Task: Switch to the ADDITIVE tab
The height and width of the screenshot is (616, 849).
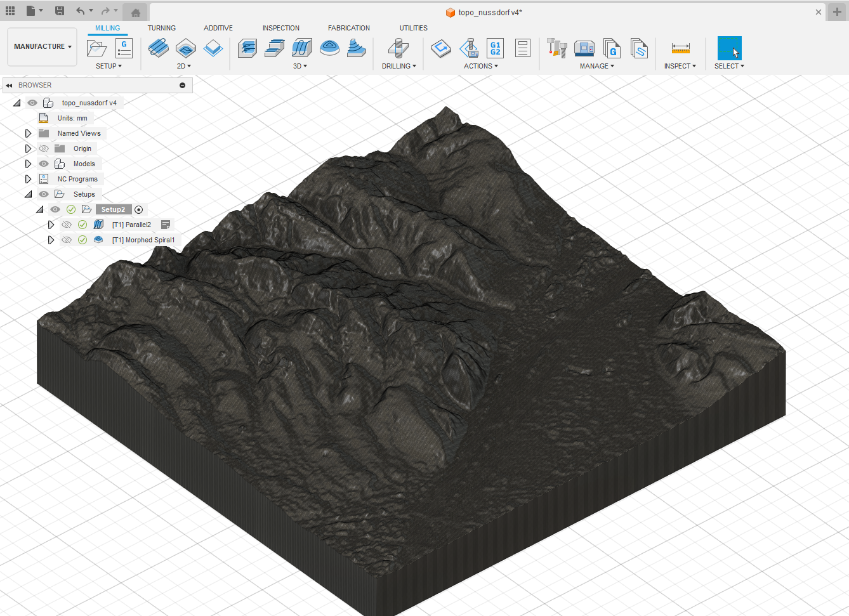Action: pos(218,28)
